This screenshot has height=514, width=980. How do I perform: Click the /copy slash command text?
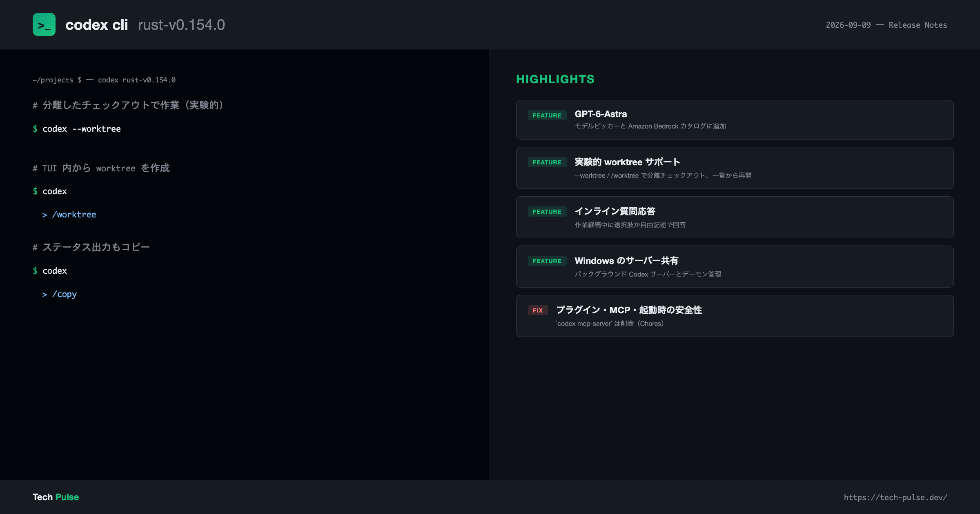click(x=65, y=294)
